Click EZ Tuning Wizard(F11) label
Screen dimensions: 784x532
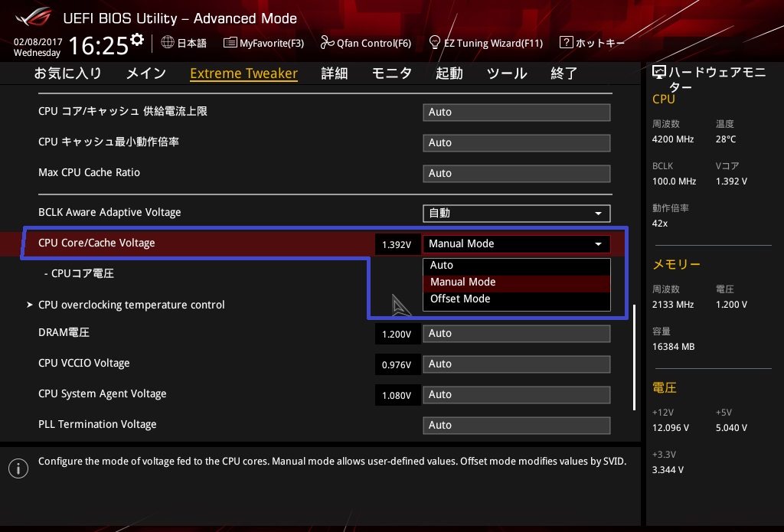(x=494, y=43)
